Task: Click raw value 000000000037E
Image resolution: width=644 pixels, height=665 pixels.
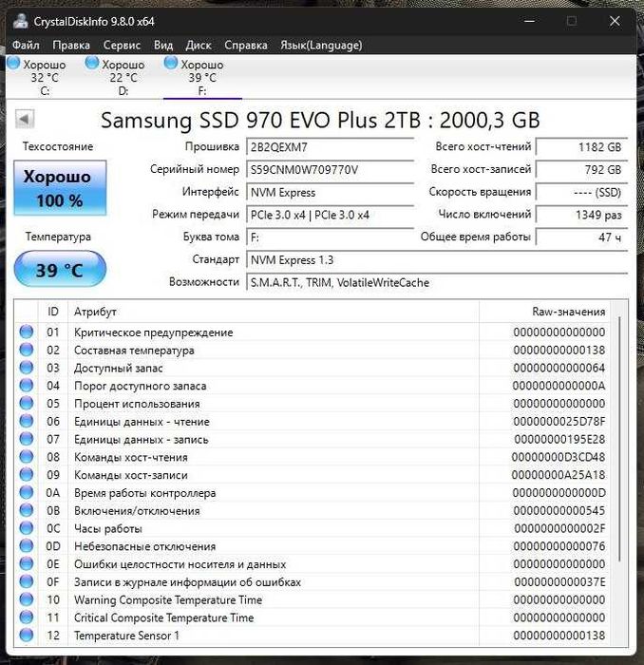Action: tap(559, 581)
